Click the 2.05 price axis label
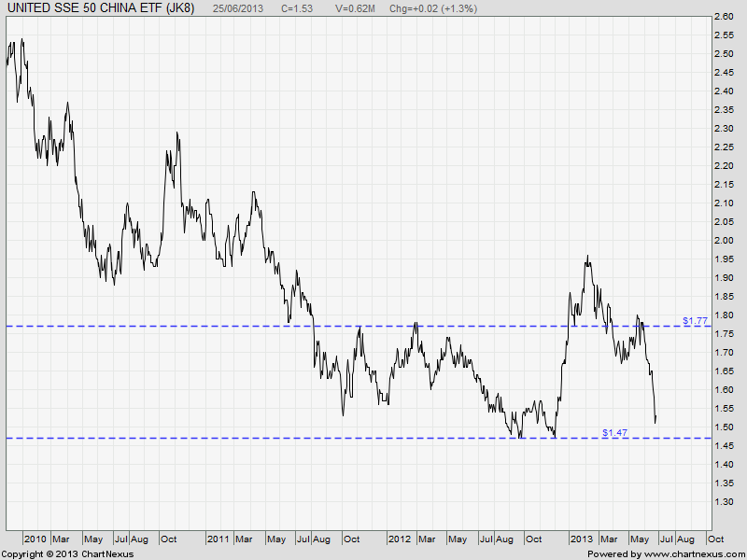This screenshot has height=560, width=747. coord(724,222)
